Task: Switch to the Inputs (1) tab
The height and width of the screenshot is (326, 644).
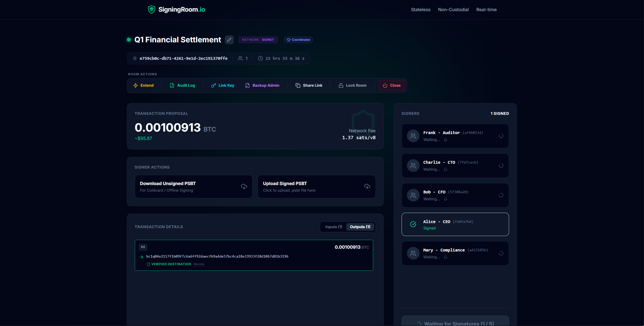Action: (x=333, y=227)
